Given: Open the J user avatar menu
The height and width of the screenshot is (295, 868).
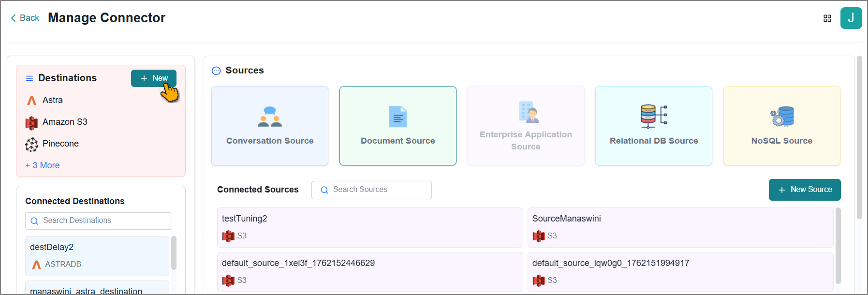Looking at the screenshot, I should (851, 18).
